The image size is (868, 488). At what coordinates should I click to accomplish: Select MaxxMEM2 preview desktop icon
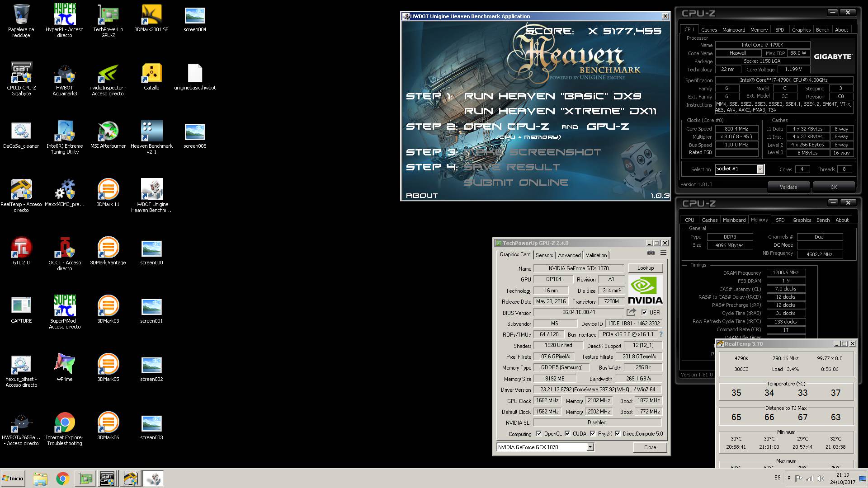tap(65, 192)
